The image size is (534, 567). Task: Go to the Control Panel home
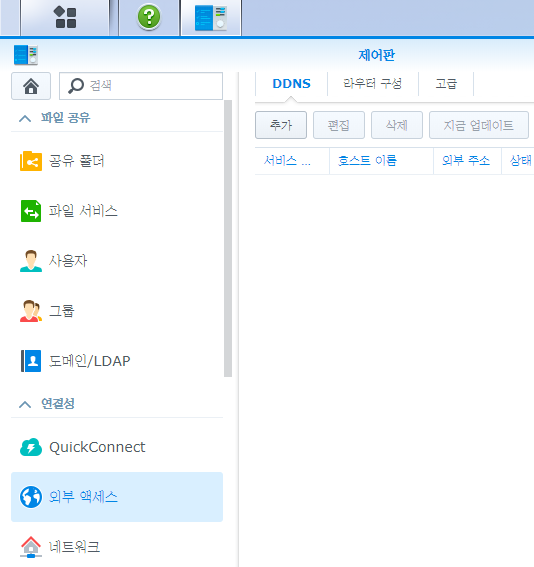(x=31, y=86)
